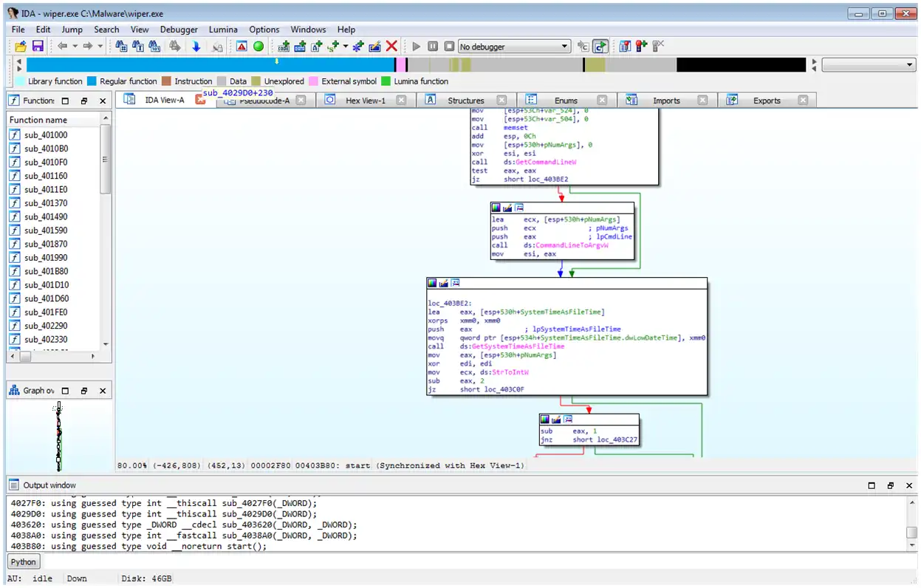Click the Open file folder icon
Screen dimensions: 921x588
tap(21, 47)
